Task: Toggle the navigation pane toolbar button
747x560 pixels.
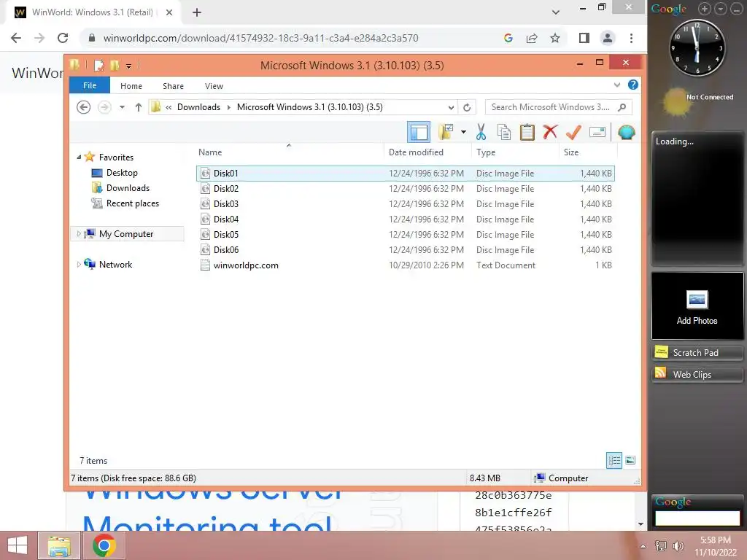Action: [x=419, y=133]
